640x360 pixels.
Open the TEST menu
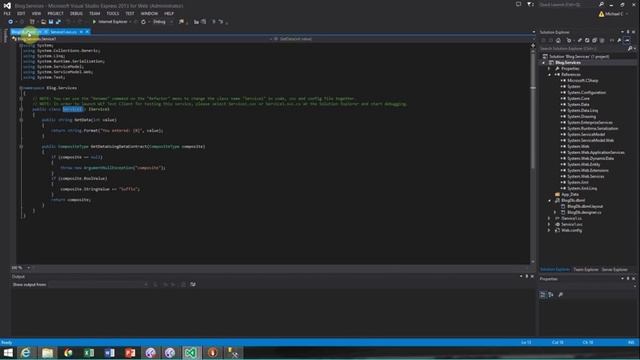[x=130, y=13]
